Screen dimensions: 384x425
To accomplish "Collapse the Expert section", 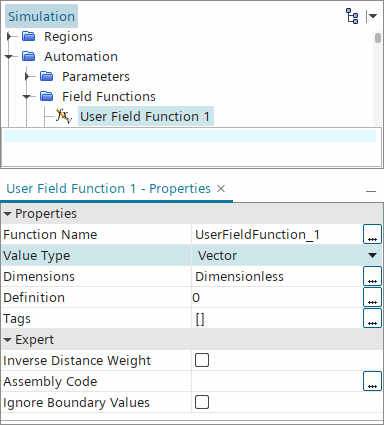I will [8, 340].
